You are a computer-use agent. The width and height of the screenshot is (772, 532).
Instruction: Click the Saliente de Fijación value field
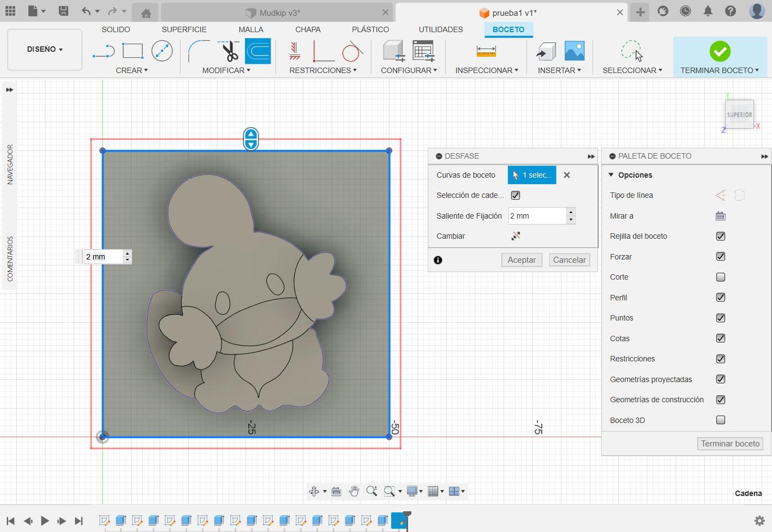pyautogui.click(x=537, y=216)
